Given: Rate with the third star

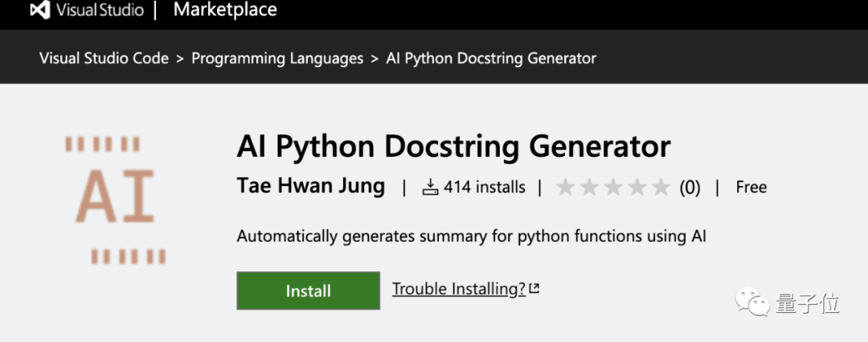Looking at the screenshot, I should click(613, 187).
